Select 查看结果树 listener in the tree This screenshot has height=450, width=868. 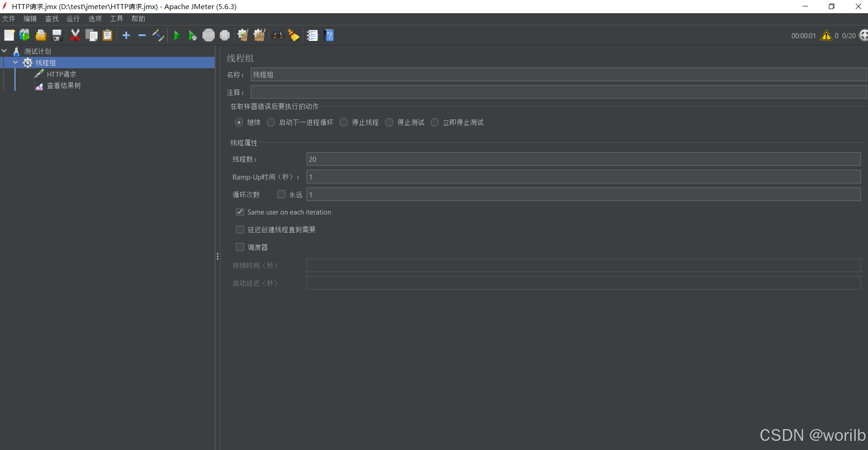(x=64, y=85)
